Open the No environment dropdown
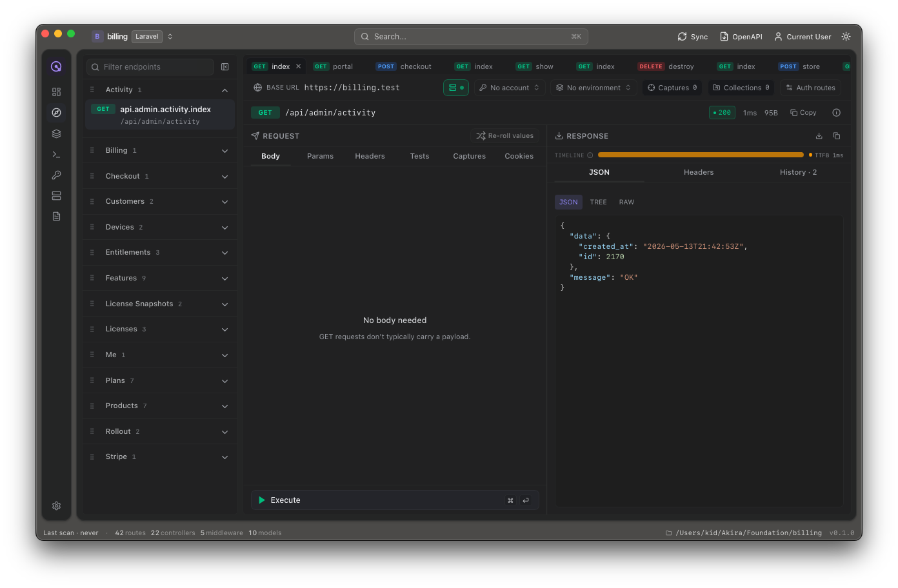 click(x=594, y=88)
